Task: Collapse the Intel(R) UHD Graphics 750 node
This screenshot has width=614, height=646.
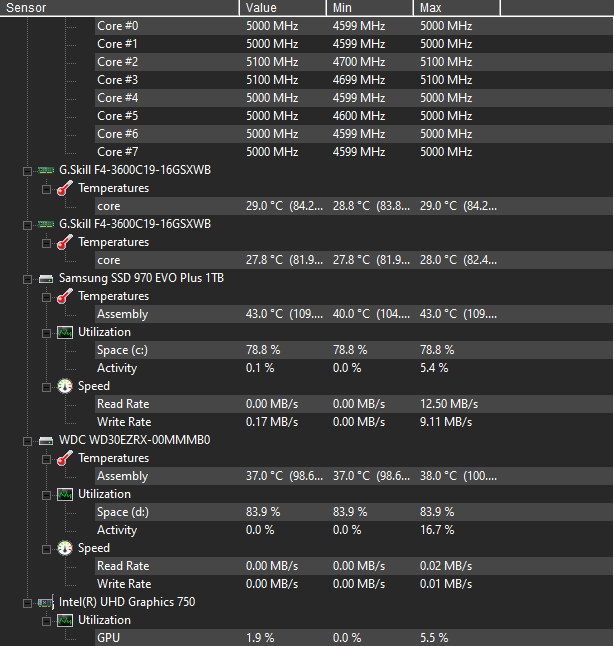Action: coord(28,603)
